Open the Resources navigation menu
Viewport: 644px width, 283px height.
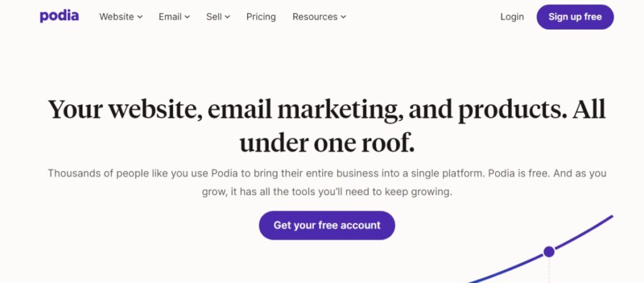click(319, 17)
